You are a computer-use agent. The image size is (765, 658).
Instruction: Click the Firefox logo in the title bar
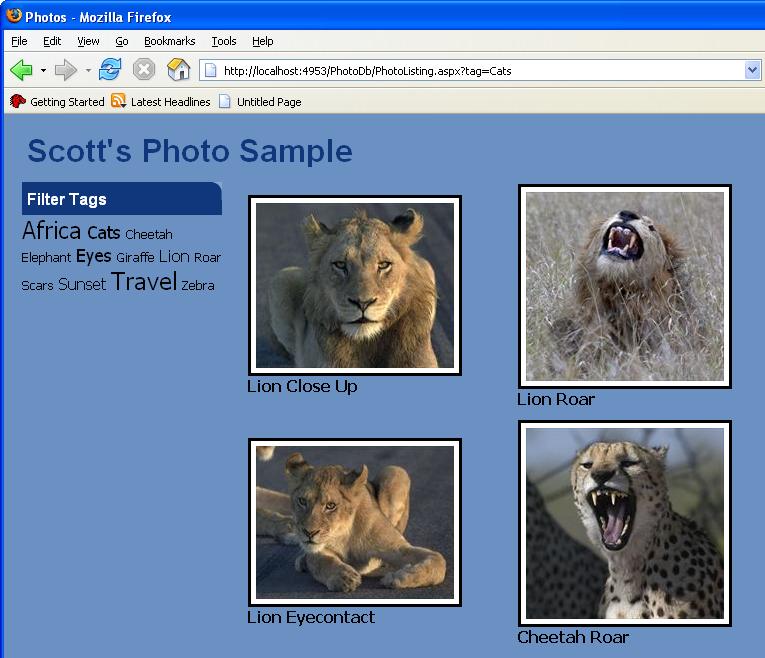pyautogui.click(x=14, y=16)
